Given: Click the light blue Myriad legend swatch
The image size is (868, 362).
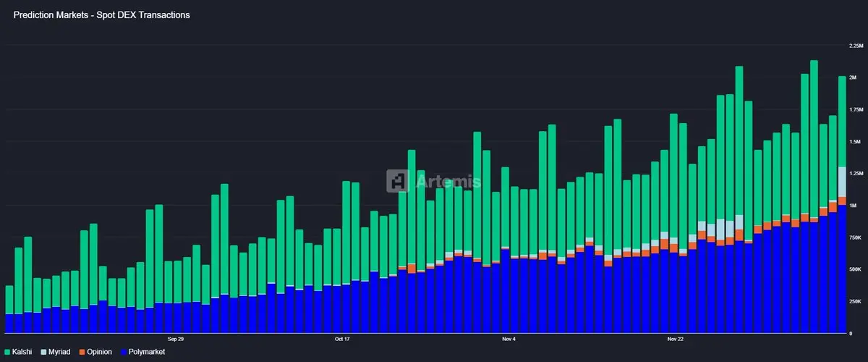Looking at the screenshot, I should [x=43, y=351].
